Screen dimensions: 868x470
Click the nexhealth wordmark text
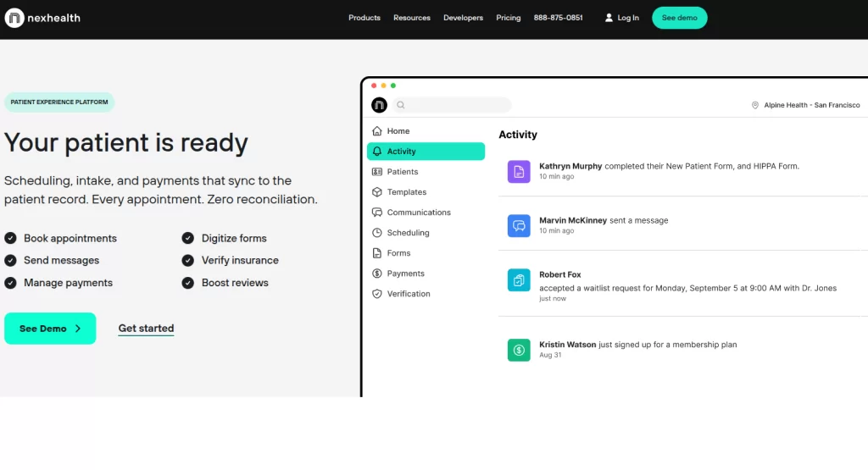coord(53,18)
